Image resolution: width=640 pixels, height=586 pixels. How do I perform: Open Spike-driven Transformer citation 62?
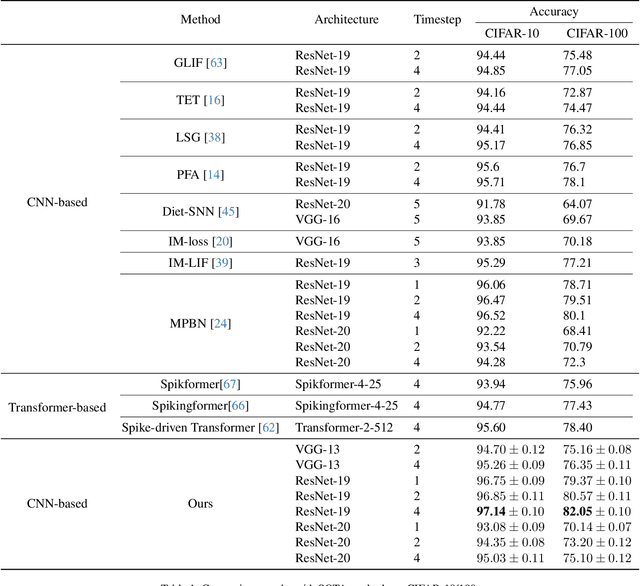tap(269, 427)
